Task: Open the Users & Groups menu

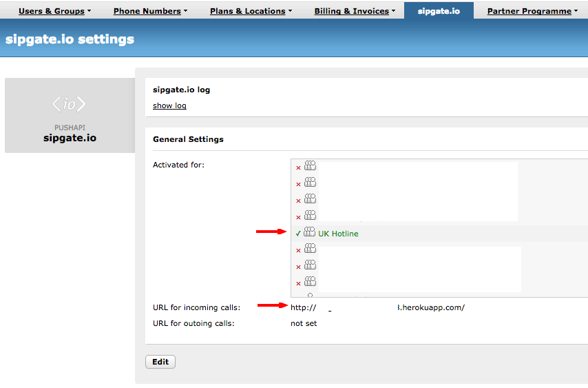Action: pos(52,11)
